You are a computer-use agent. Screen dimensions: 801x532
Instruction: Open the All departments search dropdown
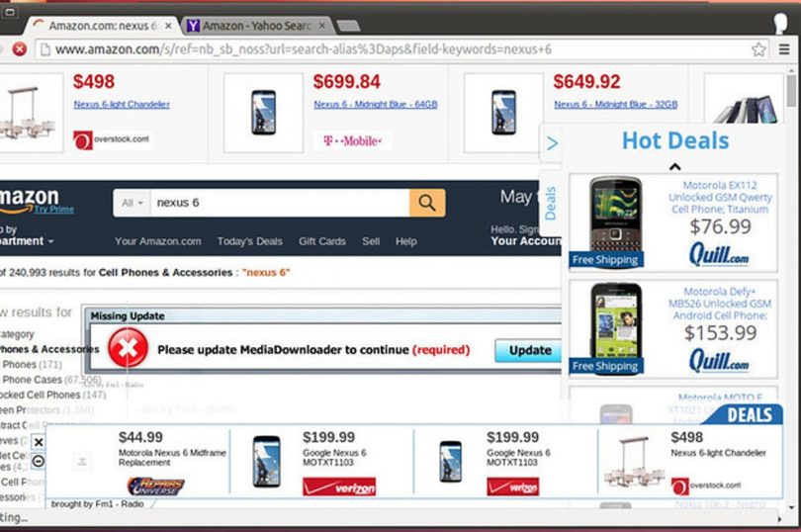(x=132, y=203)
